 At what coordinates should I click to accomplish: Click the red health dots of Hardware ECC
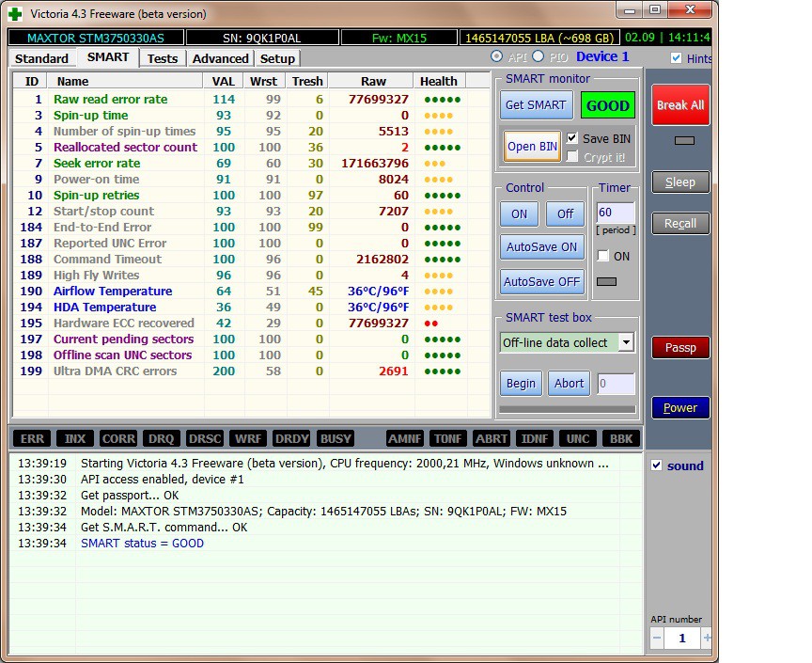(x=430, y=324)
